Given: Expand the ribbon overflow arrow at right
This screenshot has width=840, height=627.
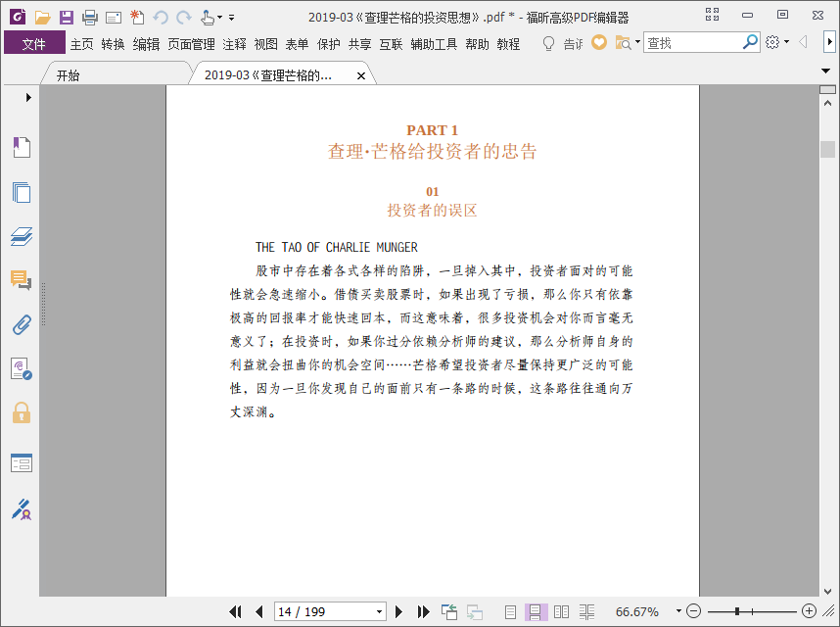Looking at the screenshot, I should (x=829, y=42).
